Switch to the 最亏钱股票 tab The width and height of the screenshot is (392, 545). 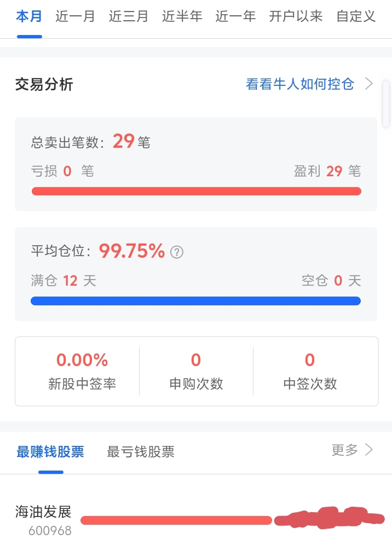(141, 452)
